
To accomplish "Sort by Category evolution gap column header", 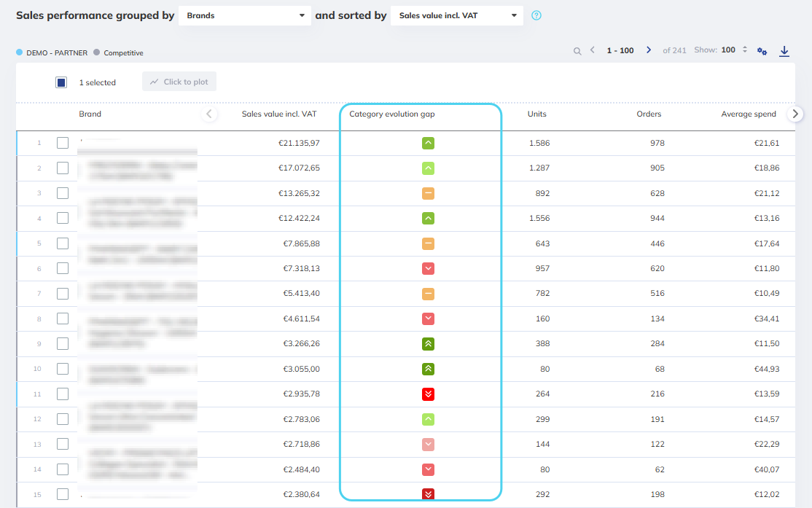I will click(x=391, y=114).
